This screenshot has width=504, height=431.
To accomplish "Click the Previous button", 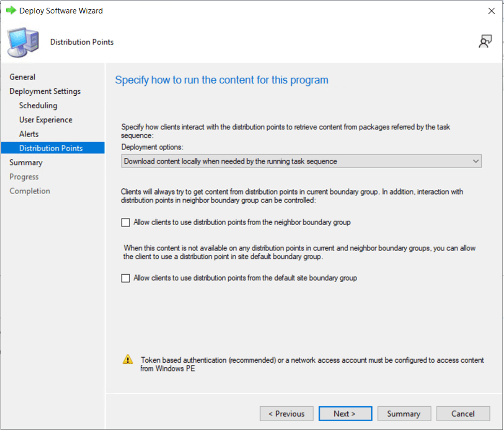I will click(x=286, y=414).
